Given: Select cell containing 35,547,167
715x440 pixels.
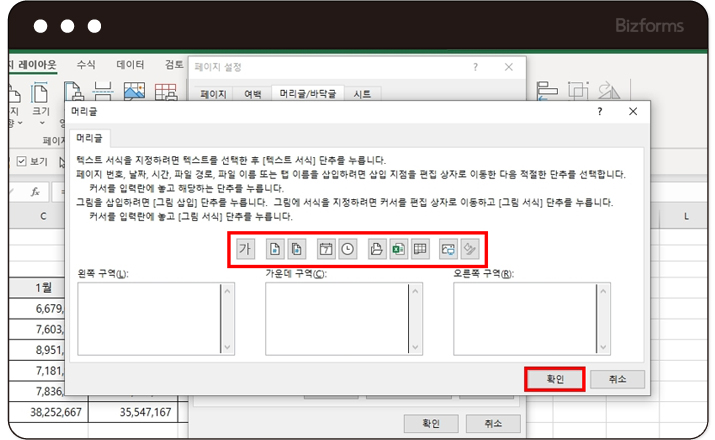Looking at the screenshot, I should click(133, 412).
